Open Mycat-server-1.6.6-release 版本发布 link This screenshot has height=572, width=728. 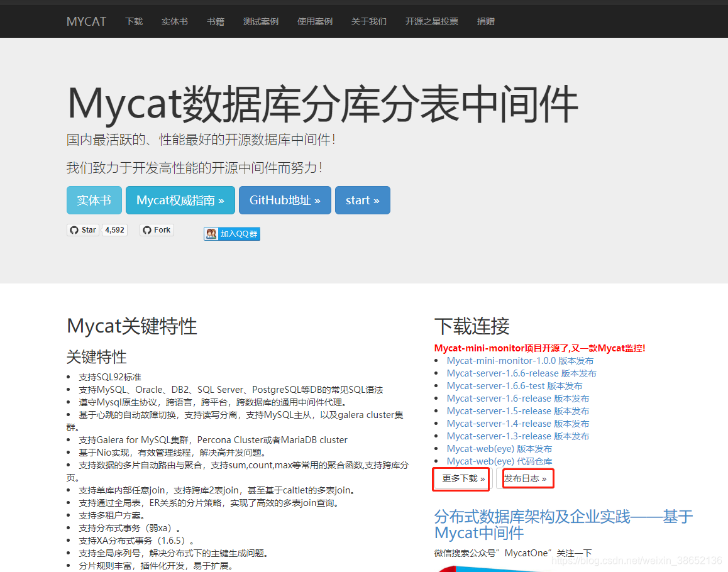pyautogui.click(x=521, y=373)
